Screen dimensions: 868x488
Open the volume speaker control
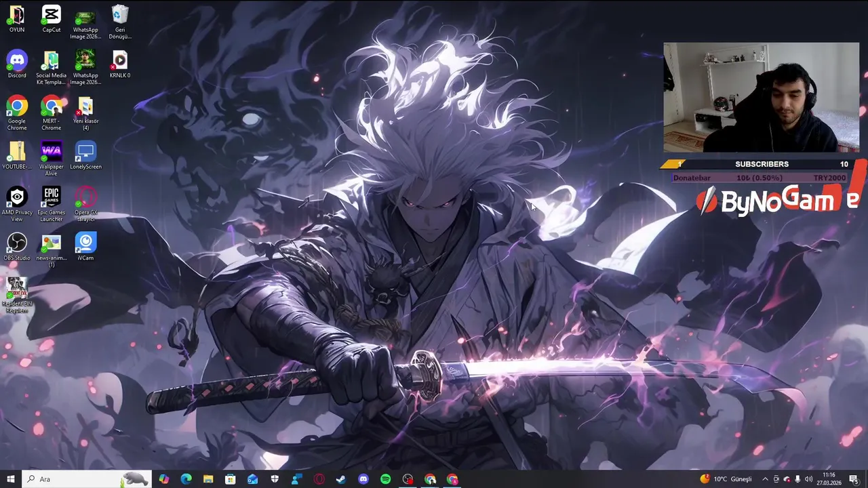tap(808, 479)
